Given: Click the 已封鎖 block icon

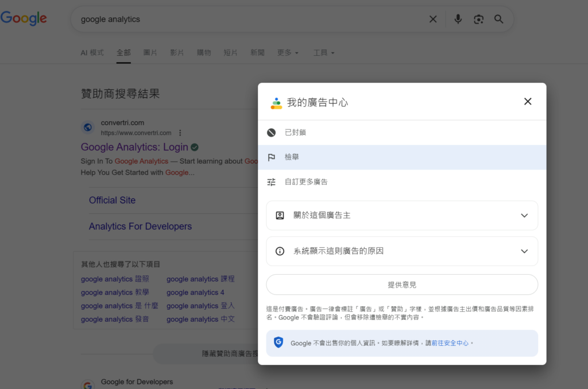Looking at the screenshot, I should (x=272, y=133).
